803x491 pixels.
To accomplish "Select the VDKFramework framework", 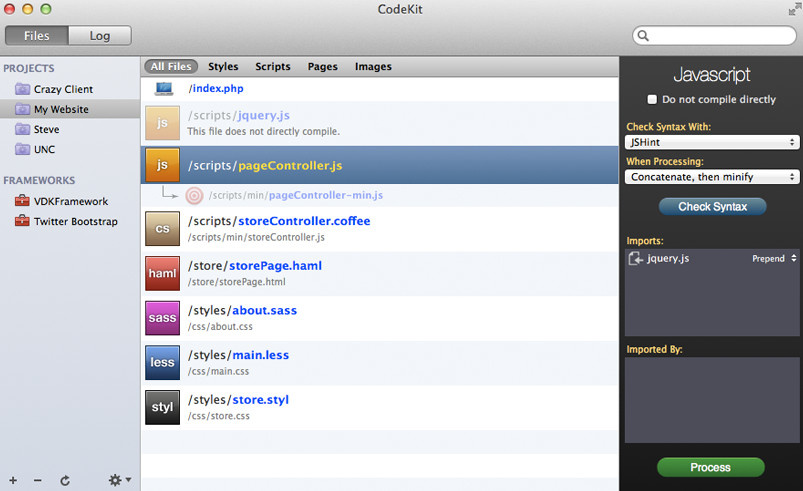I will pyautogui.click(x=71, y=201).
